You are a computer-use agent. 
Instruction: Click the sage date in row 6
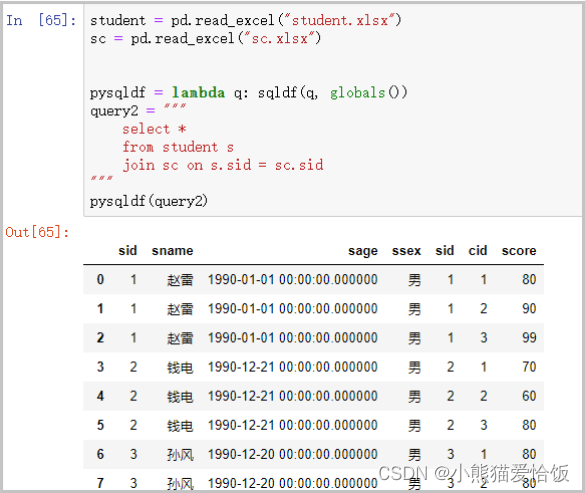292,454
